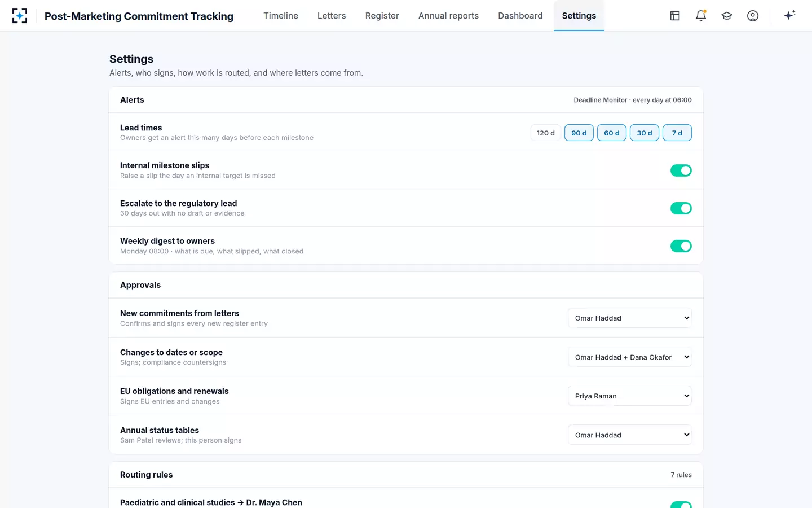Click "Sam Patel reviews; this person signs"
This screenshot has width=812, height=508.
coord(180,440)
